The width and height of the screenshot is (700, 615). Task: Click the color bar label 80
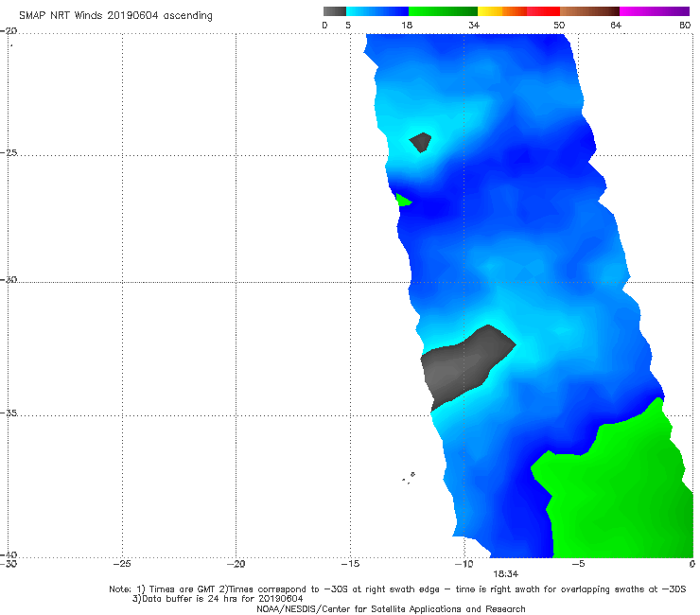click(x=685, y=25)
